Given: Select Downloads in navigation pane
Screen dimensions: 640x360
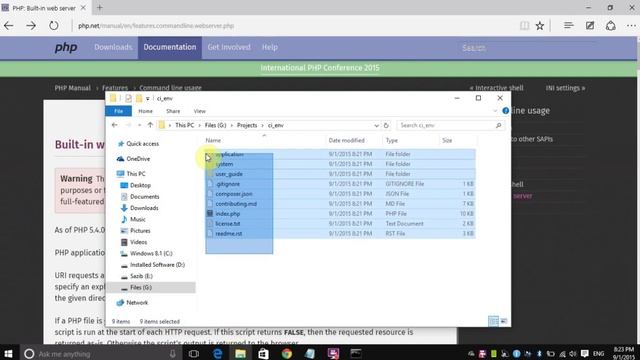Looking at the screenshot, I should 144,208.
